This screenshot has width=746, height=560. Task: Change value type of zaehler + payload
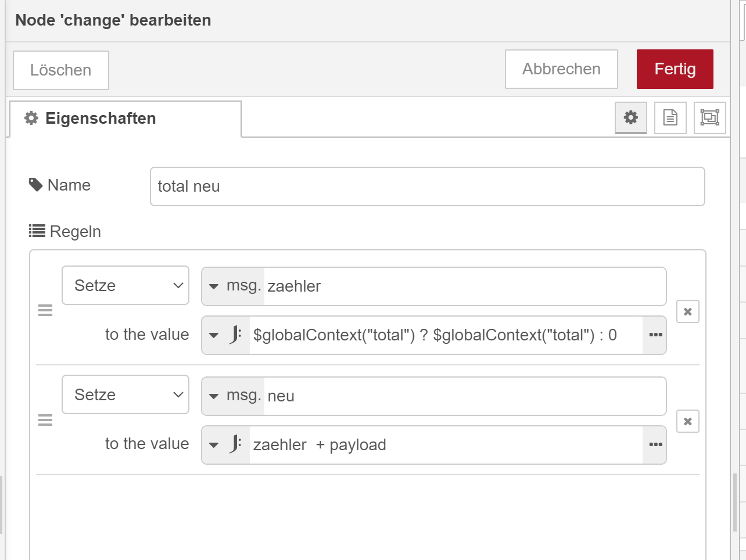click(226, 445)
